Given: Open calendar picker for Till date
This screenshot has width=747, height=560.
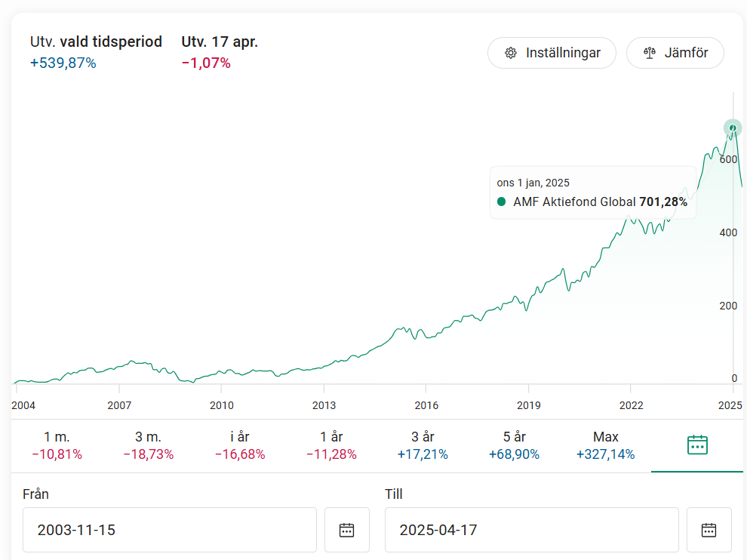Looking at the screenshot, I should pos(709,530).
